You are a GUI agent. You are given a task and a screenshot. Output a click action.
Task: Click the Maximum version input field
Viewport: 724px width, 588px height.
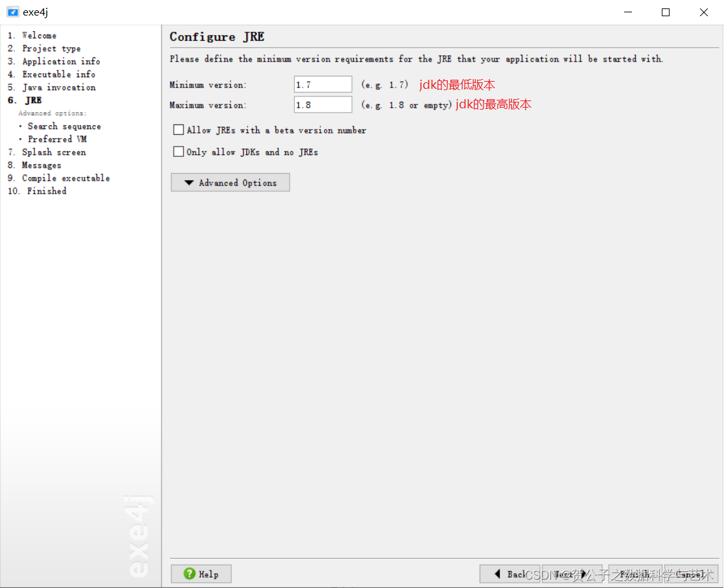(x=323, y=105)
